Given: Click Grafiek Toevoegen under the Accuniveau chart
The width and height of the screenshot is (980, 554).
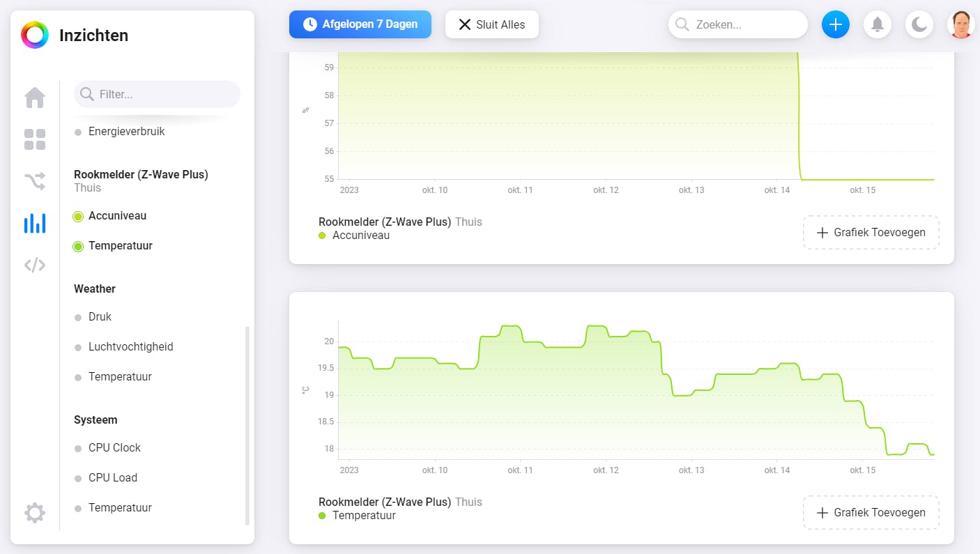Looking at the screenshot, I should click(x=871, y=233).
